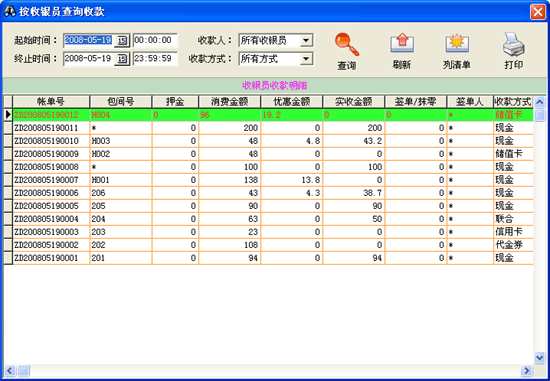Click the 查询 magnifier icon

click(347, 44)
